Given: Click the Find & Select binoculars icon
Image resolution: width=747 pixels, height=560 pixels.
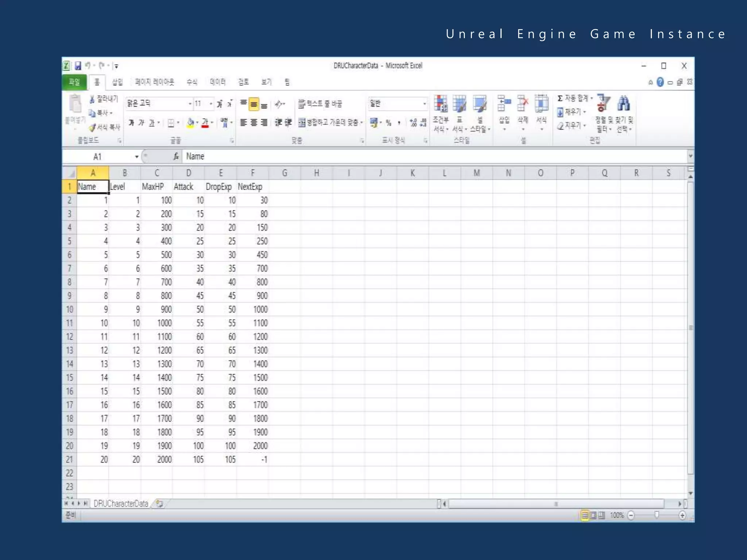Looking at the screenshot, I should [x=623, y=104].
